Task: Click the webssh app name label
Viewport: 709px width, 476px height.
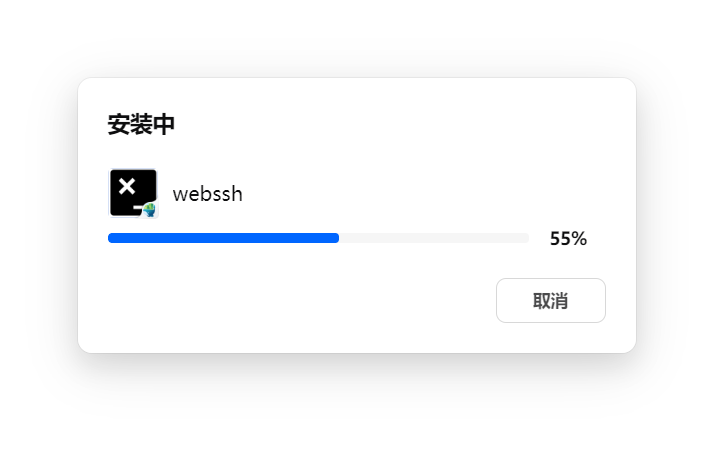Action: pyautogui.click(x=207, y=194)
